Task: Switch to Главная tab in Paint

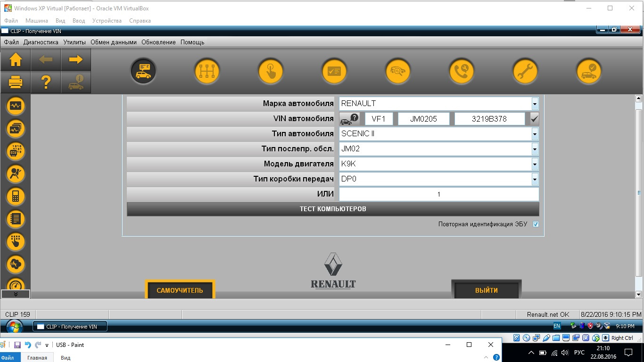Action: click(37, 358)
